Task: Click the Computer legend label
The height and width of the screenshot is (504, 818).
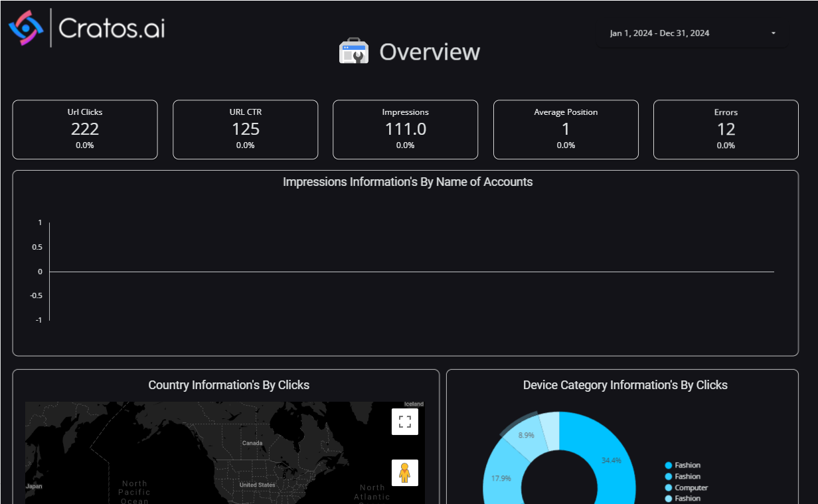Action: [x=691, y=487]
